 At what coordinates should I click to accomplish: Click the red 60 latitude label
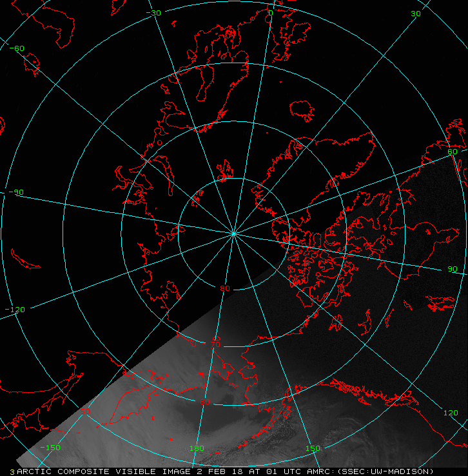coord(205,402)
